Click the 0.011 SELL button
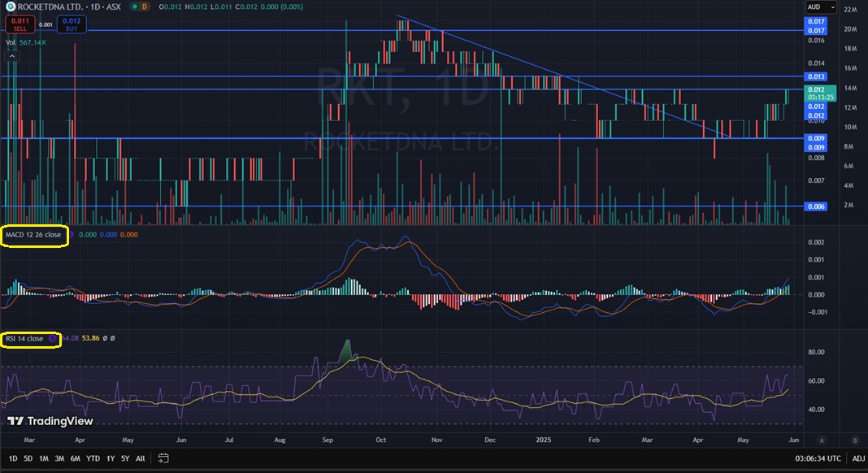Screen dimensions: 868x473 coord(20,24)
